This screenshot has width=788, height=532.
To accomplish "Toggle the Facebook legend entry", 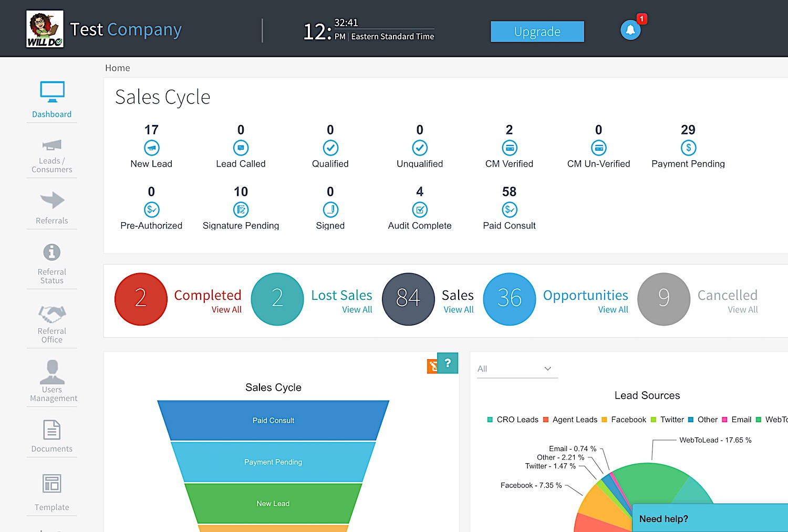I will point(624,420).
